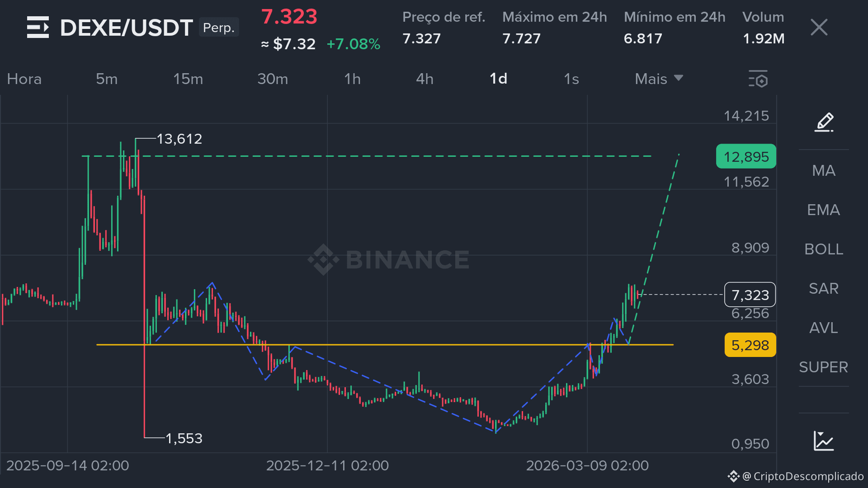Switch to the 15m timeframe
868x488 pixels.
pyautogui.click(x=188, y=79)
